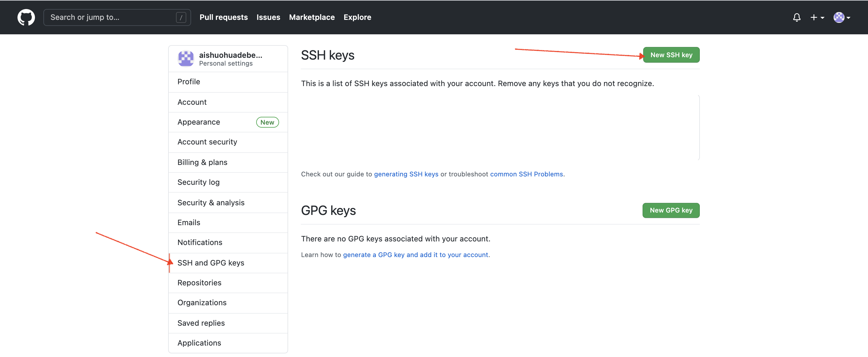Screen dimensions: 868x357
Task: Open Account security settings
Action: click(228, 142)
